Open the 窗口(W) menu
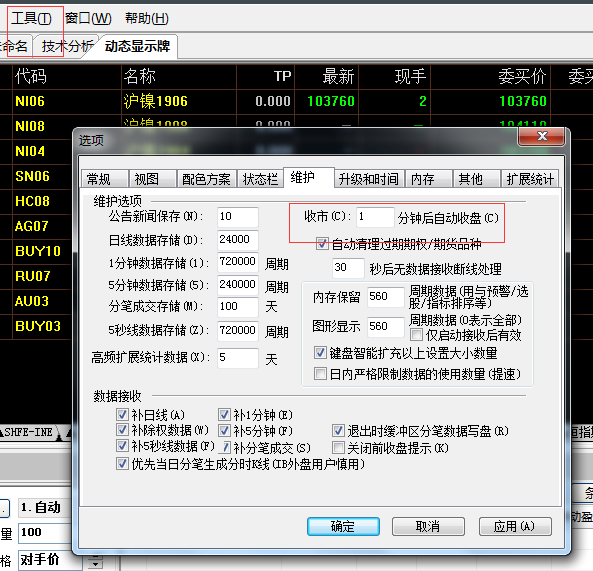Viewport: 593px width, 571px height. (x=88, y=18)
